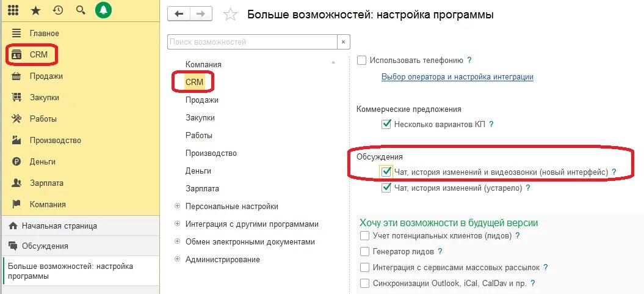Viewport: 644px width, 294px height.
Task: Click the Поиск возможностей search field
Action: coord(252,42)
